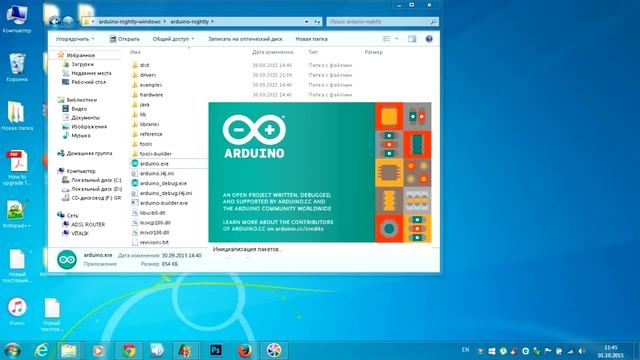This screenshot has height=360, width=640.
Task: Select the Computer desktop icon
Action: (x=17, y=19)
